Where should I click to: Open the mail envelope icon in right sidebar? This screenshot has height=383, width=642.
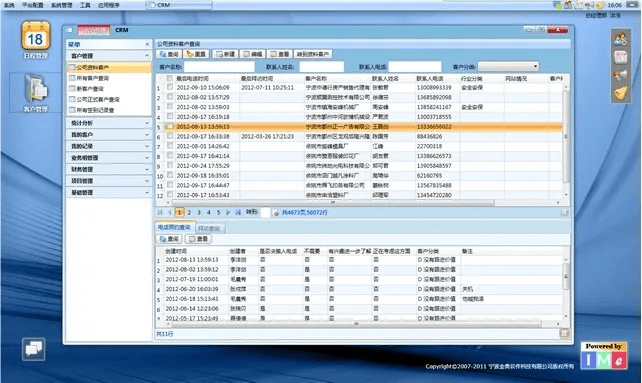(x=621, y=57)
